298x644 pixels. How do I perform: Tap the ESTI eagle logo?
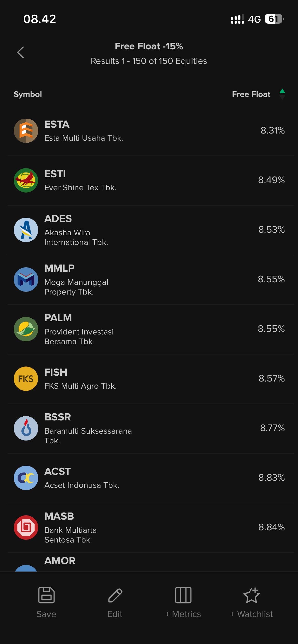26,180
